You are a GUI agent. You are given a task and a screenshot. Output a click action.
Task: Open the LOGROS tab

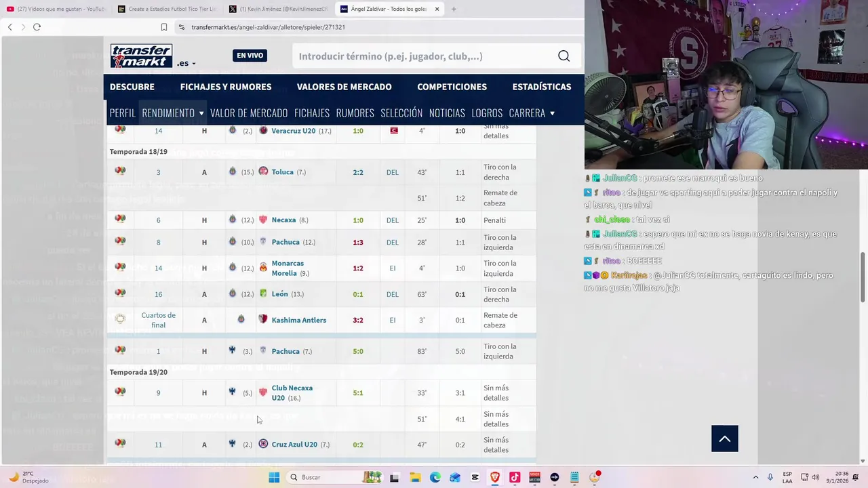tap(487, 113)
